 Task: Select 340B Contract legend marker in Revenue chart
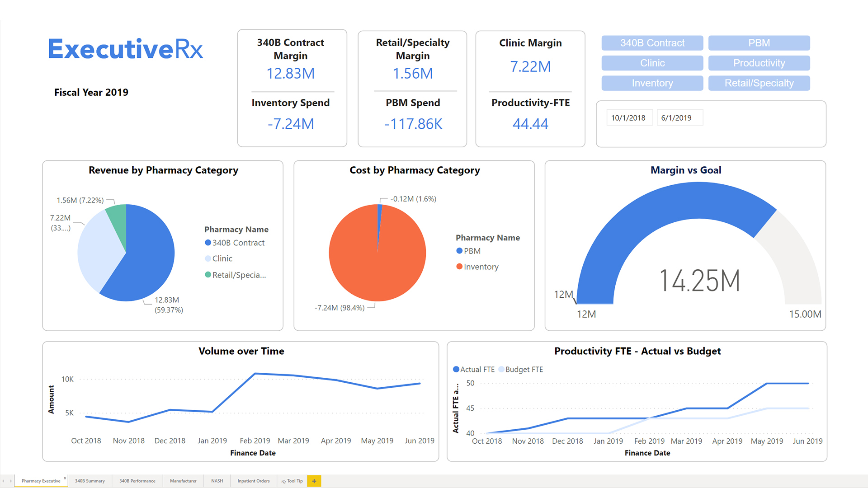pyautogui.click(x=208, y=243)
